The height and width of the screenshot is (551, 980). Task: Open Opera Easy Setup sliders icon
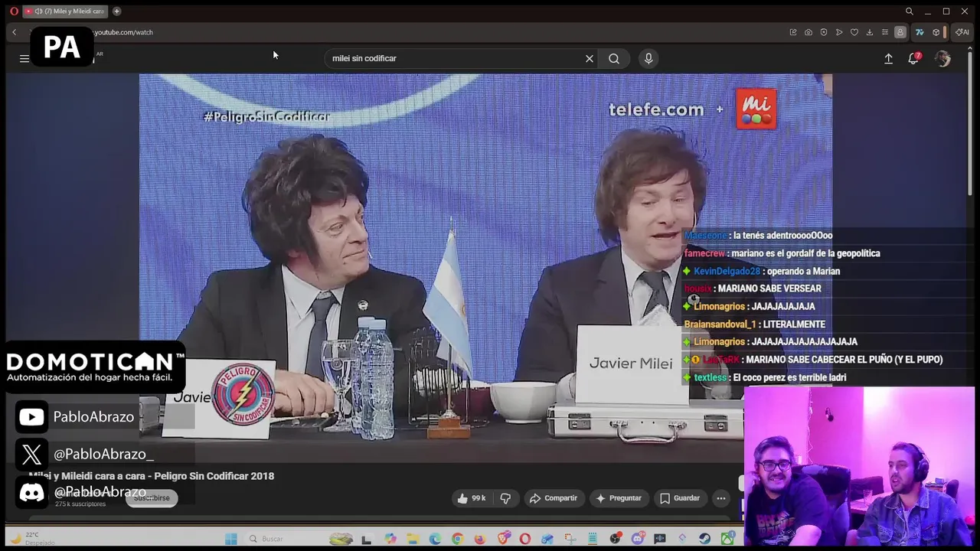(885, 32)
